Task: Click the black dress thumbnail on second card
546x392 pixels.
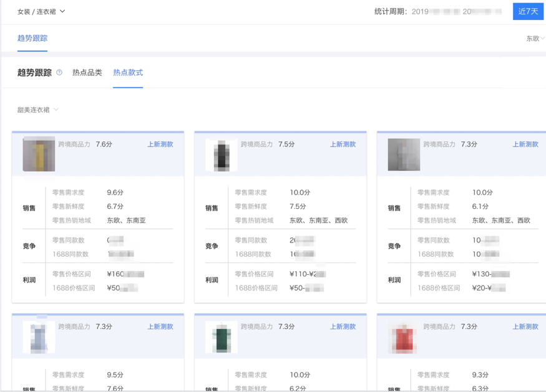Action: click(220, 153)
